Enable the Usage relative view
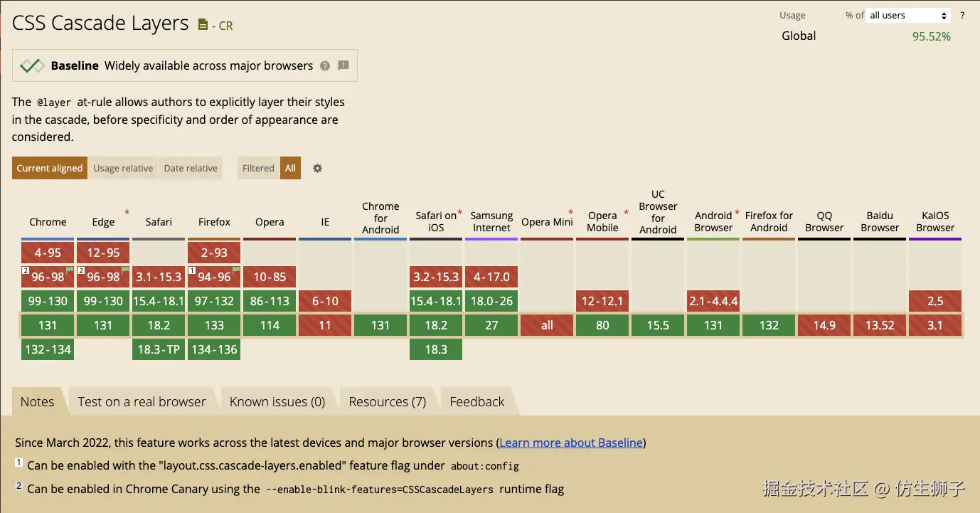This screenshot has height=513, width=980. point(123,168)
